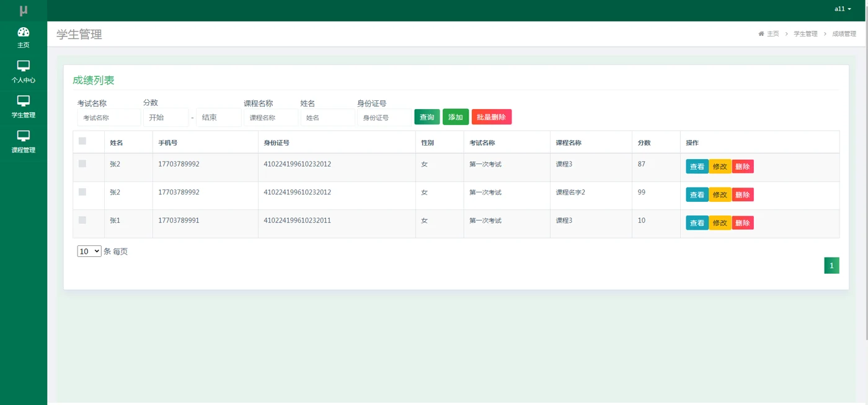Check the row for 张1
This screenshot has width=868, height=405.
[x=82, y=220]
